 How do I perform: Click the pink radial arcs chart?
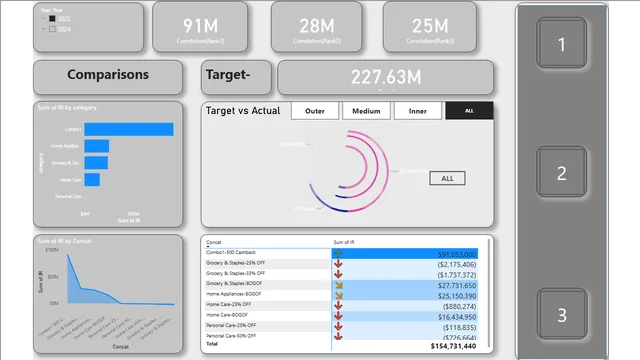coord(348,171)
